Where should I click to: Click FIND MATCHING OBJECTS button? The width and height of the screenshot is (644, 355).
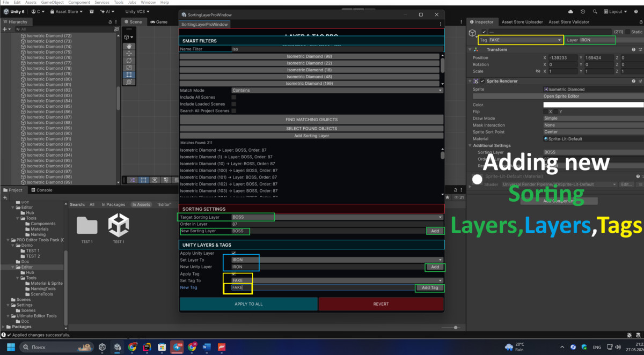(x=311, y=119)
